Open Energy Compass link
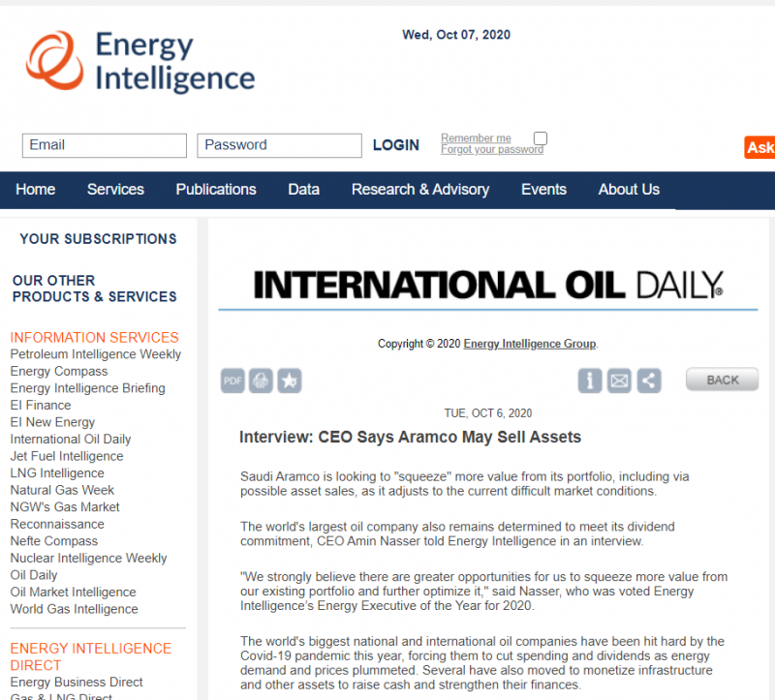 (x=59, y=372)
